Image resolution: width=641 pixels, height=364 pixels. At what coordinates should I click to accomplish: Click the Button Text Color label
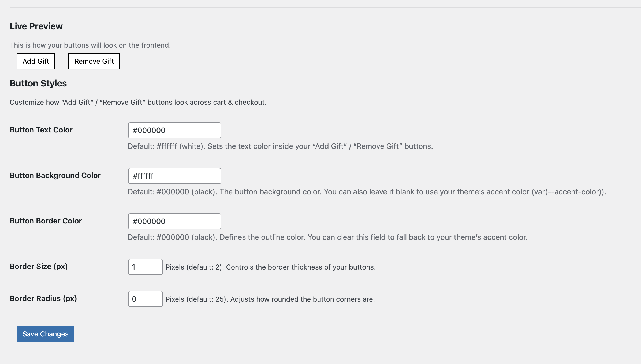coord(41,130)
